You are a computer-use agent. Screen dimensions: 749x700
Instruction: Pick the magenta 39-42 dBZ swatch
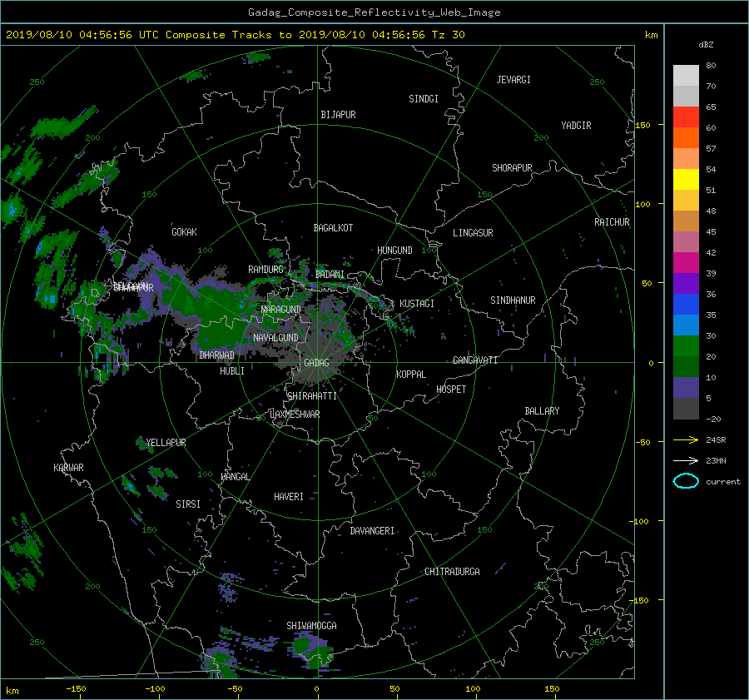point(686,262)
